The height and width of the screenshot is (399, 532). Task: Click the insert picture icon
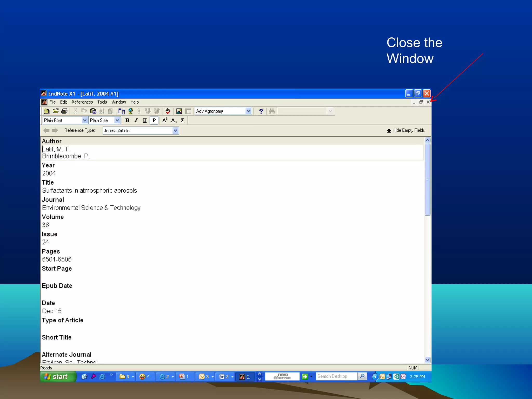pos(179,111)
